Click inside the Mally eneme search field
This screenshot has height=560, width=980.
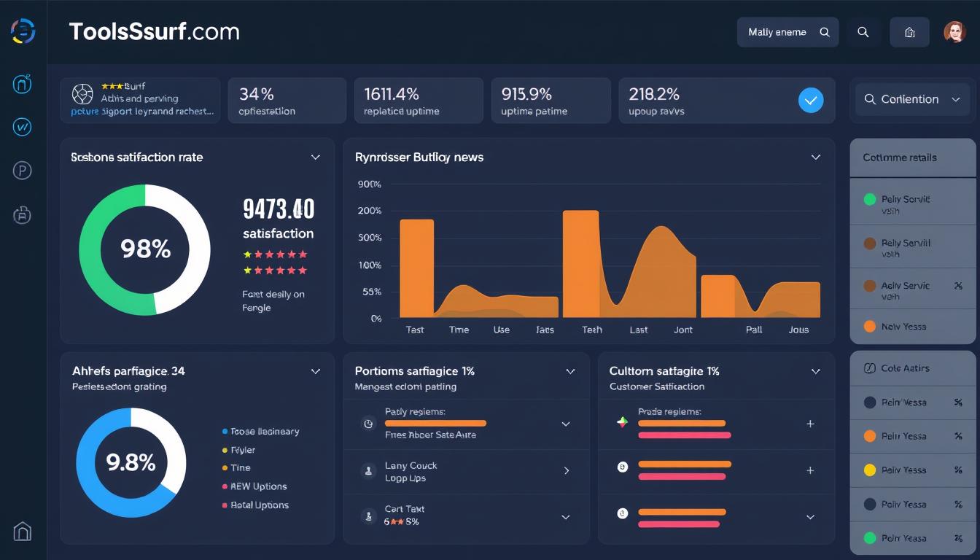pyautogui.click(x=787, y=32)
